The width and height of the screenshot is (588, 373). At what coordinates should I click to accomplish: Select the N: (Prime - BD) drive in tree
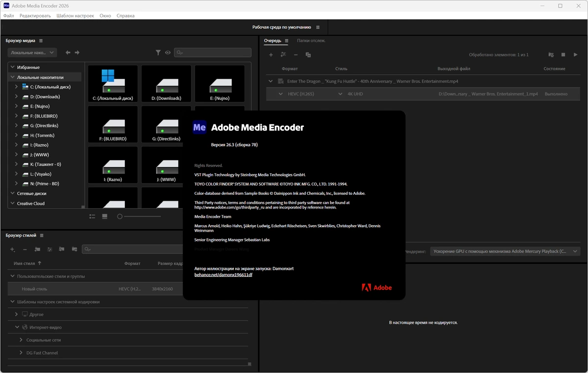tap(45, 184)
